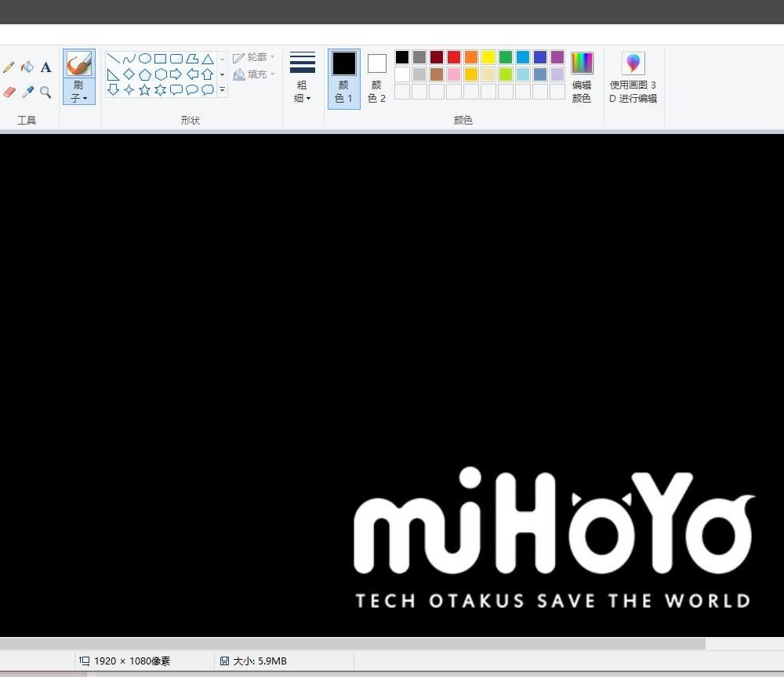Screen dimensions: 784x677
Task: Pick the red swatch in the color palette
Action: [x=454, y=57]
